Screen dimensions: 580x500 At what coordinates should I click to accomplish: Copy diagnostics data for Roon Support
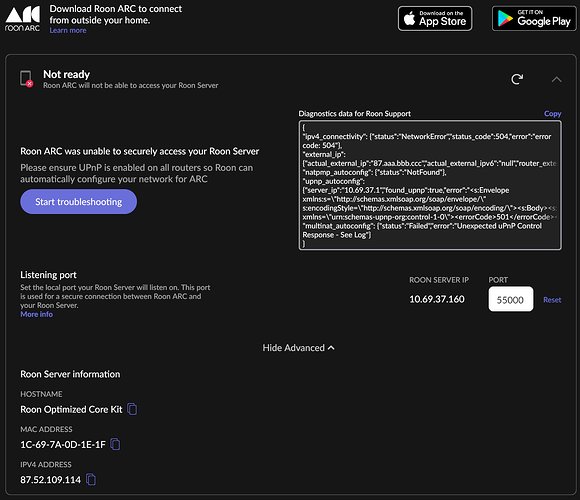click(552, 114)
